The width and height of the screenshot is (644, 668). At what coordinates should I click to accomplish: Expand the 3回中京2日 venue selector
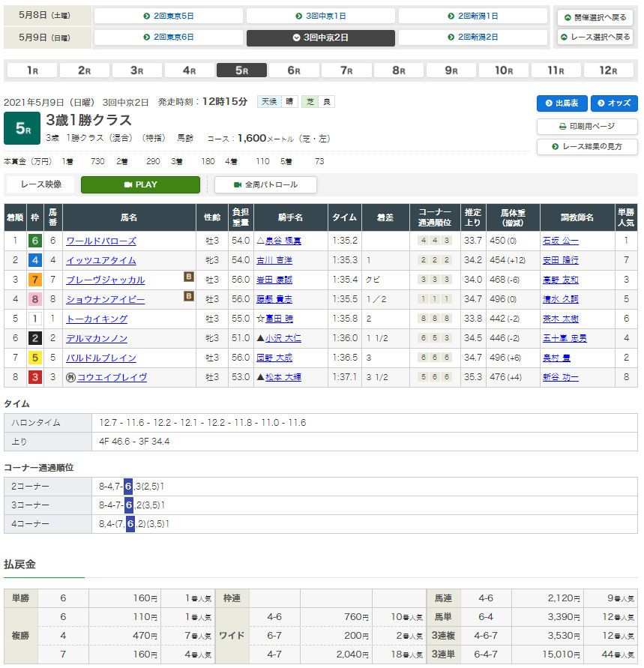point(320,37)
